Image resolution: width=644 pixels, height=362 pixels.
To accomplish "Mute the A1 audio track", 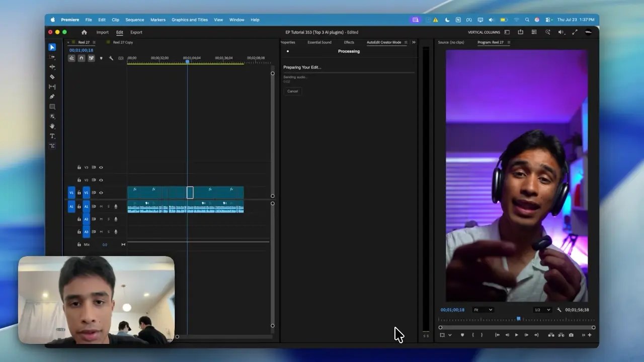I will pos(101,206).
